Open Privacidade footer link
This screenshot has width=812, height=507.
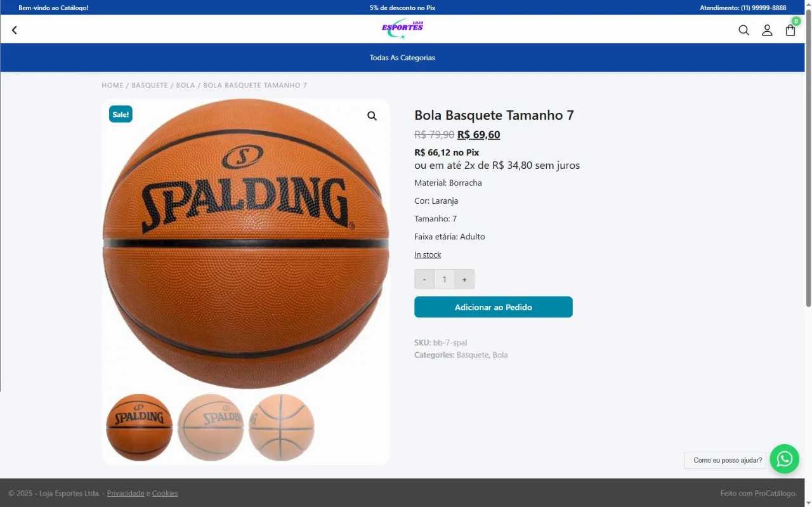[126, 493]
